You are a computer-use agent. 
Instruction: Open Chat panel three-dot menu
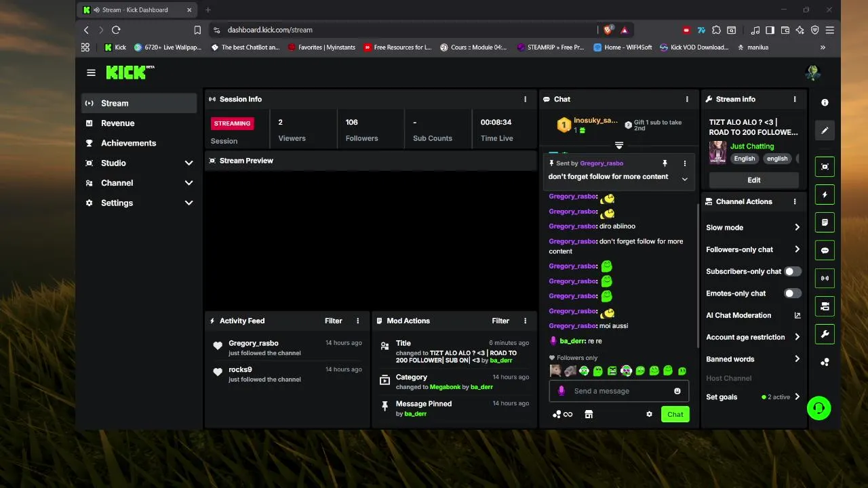(687, 99)
